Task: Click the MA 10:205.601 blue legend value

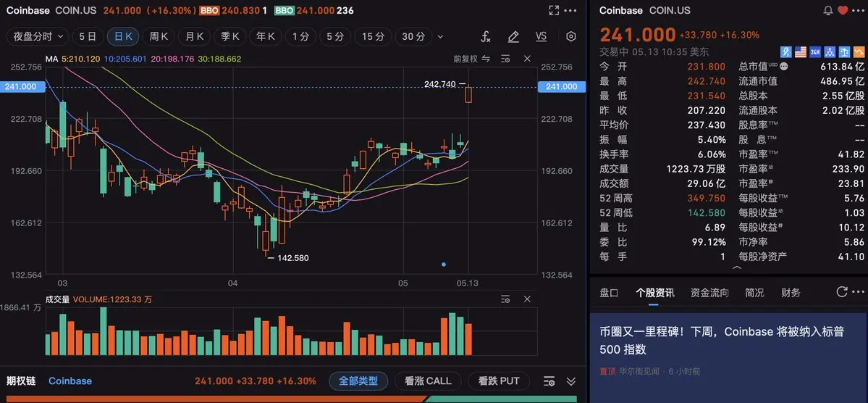Action: click(125, 59)
